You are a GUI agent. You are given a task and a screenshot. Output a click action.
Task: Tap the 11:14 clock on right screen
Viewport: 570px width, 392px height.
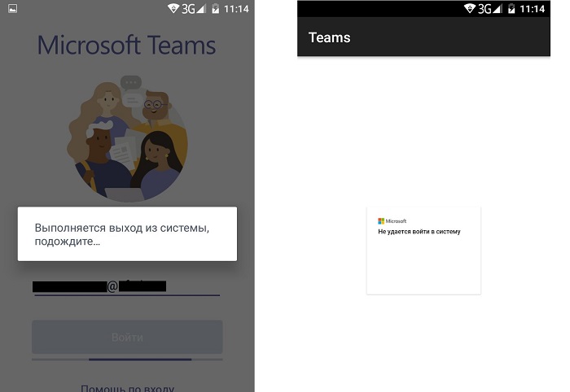coord(533,9)
